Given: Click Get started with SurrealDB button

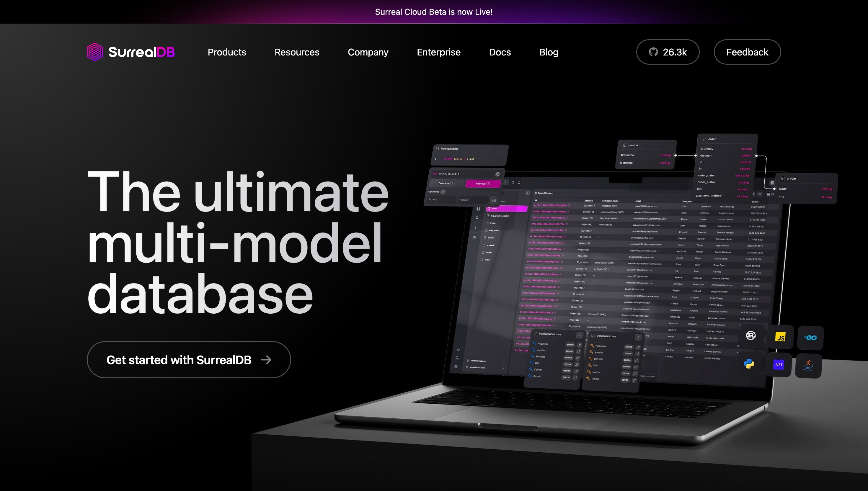Looking at the screenshot, I should 188,359.
